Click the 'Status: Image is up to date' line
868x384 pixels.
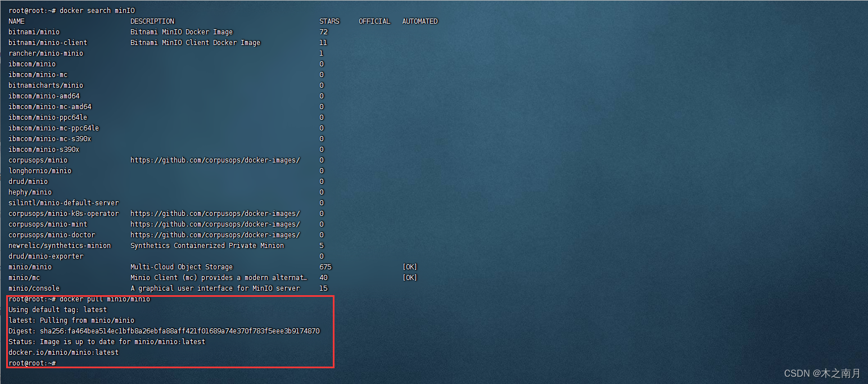click(x=107, y=342)
